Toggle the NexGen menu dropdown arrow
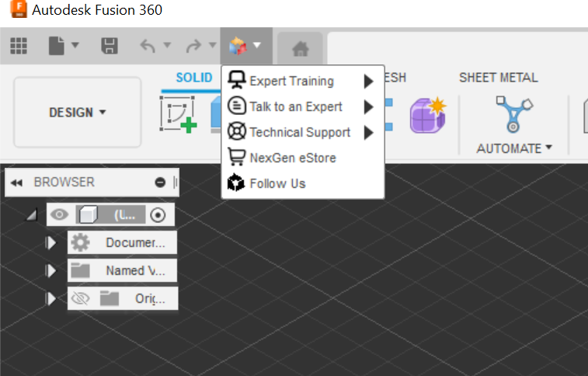588x376 pixels. point(257,45)
